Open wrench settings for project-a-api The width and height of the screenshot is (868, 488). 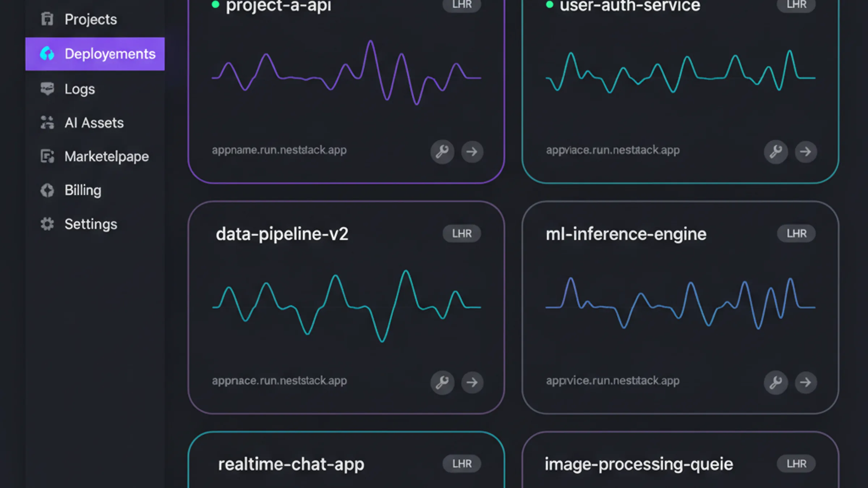pos(442,152)
